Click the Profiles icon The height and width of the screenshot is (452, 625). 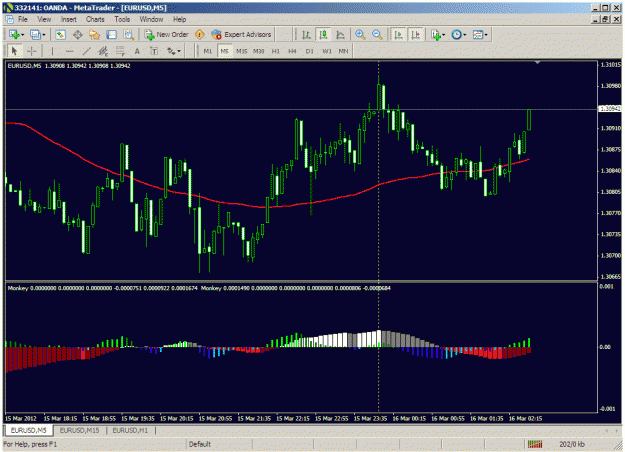coord(35,35)
